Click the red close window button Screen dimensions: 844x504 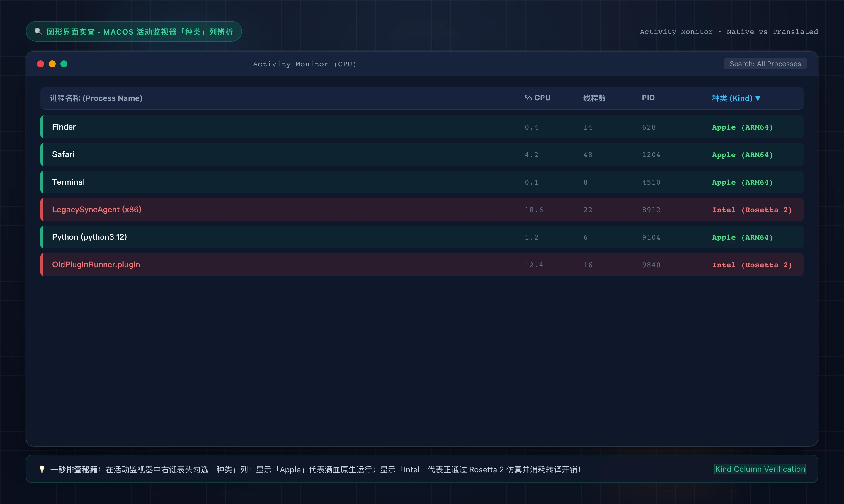pos(40,64)
